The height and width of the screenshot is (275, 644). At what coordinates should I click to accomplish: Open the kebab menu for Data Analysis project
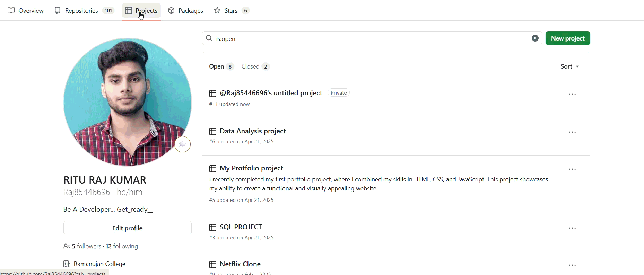pos(572,132)
